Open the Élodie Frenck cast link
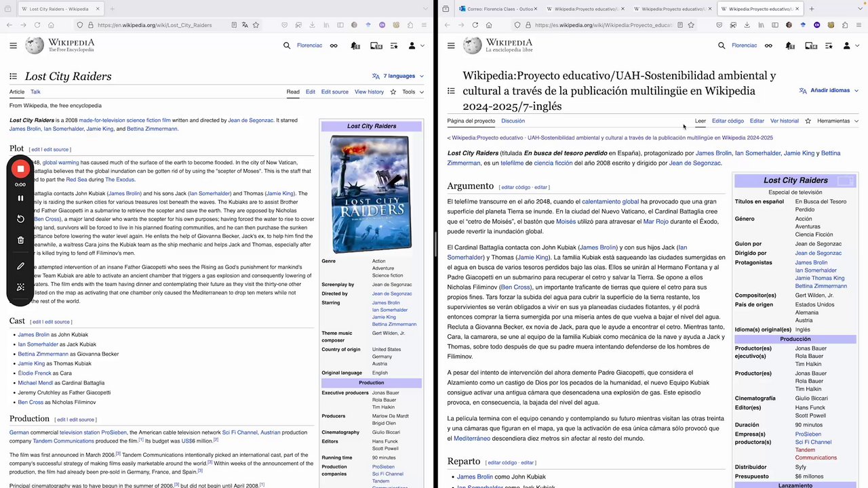The width and height of the screenshot is (868, 488). pos(35,373)
